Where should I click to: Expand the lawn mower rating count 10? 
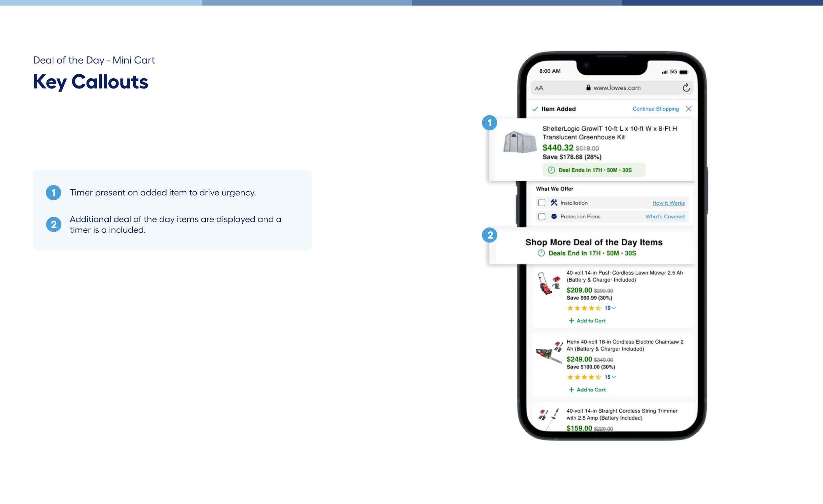[x=610, y=308]
